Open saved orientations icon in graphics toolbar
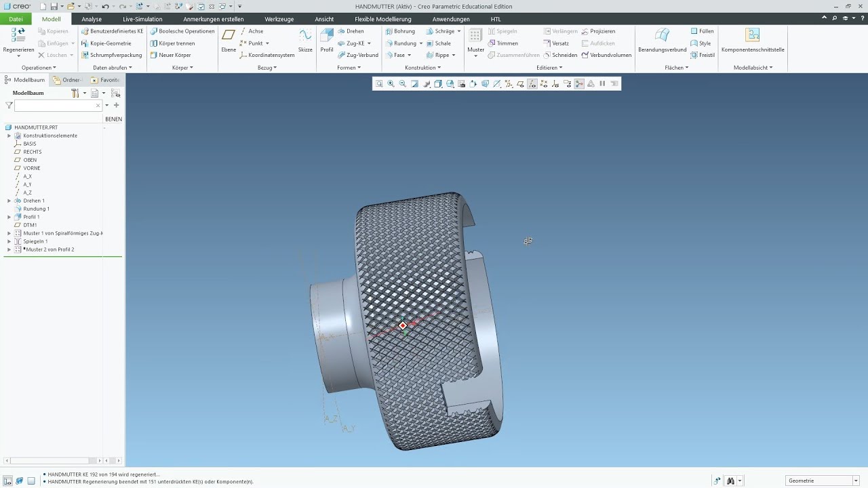Screen dimensions: 868x488 point(450,84)
